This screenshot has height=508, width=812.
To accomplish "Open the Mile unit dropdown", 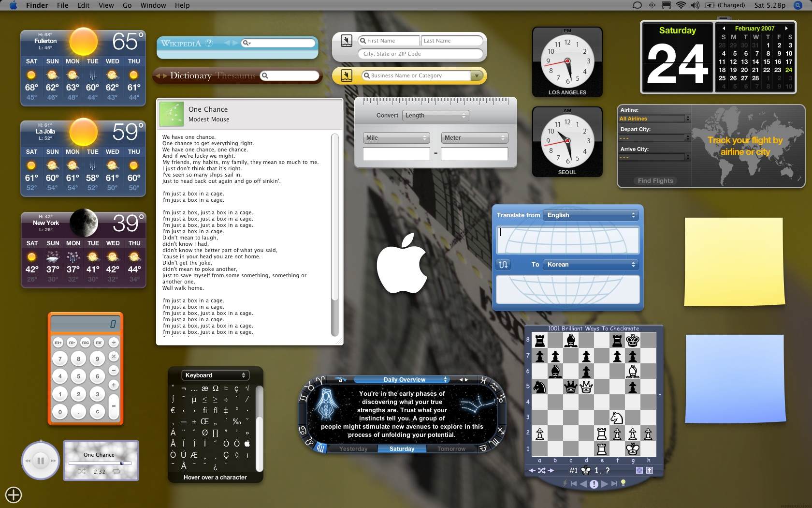I will pos(396,138).
